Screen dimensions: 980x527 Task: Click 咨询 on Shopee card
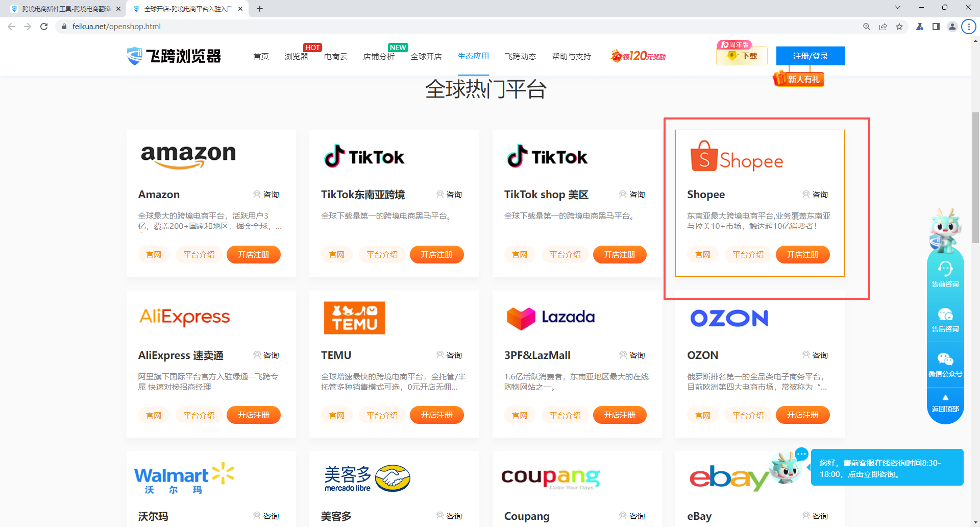[x=815, y=195]
